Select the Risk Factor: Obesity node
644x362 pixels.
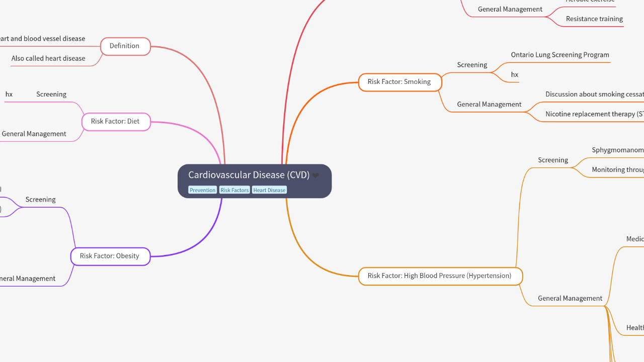110,256
